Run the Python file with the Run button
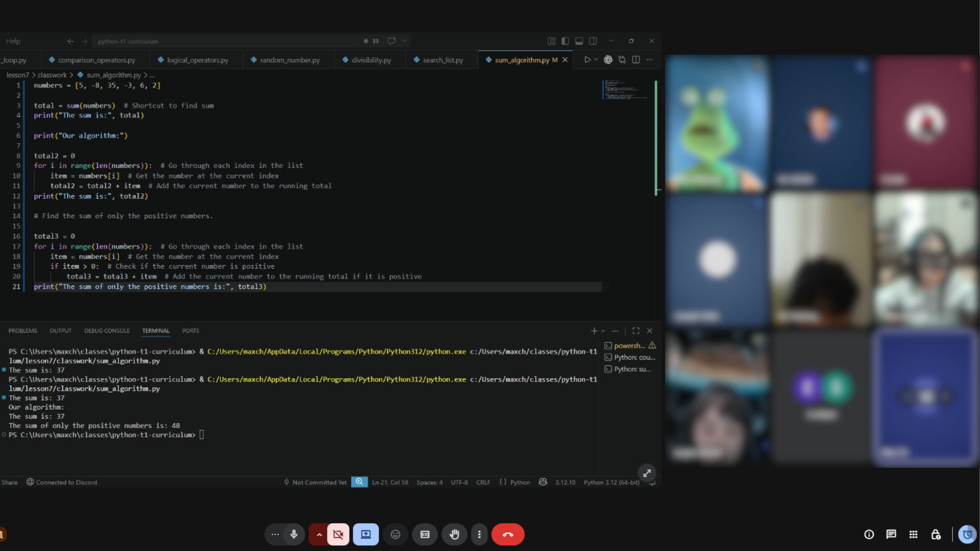 pyautogui.click(x=588, y=60)
